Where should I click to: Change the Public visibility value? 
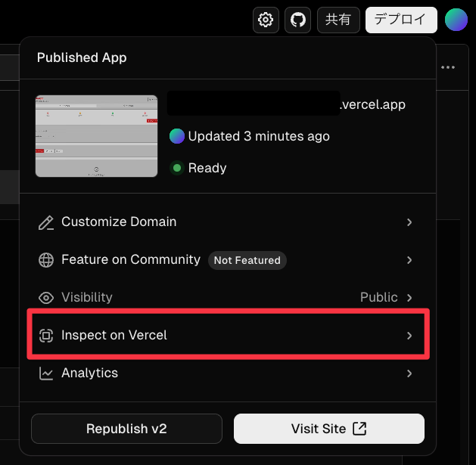[379, 297]
